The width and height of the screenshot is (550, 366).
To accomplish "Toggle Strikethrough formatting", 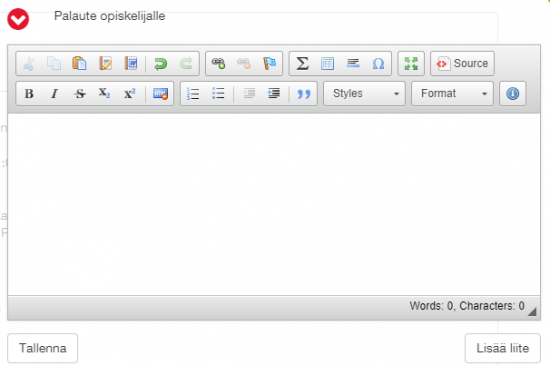I will click(80, 94).
